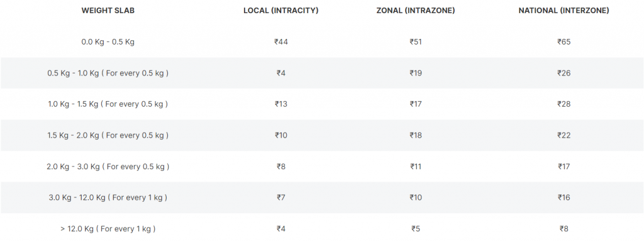Select the NATIONAL (INTERZONE) column header

pyautogui.click(x=564, y=11)
